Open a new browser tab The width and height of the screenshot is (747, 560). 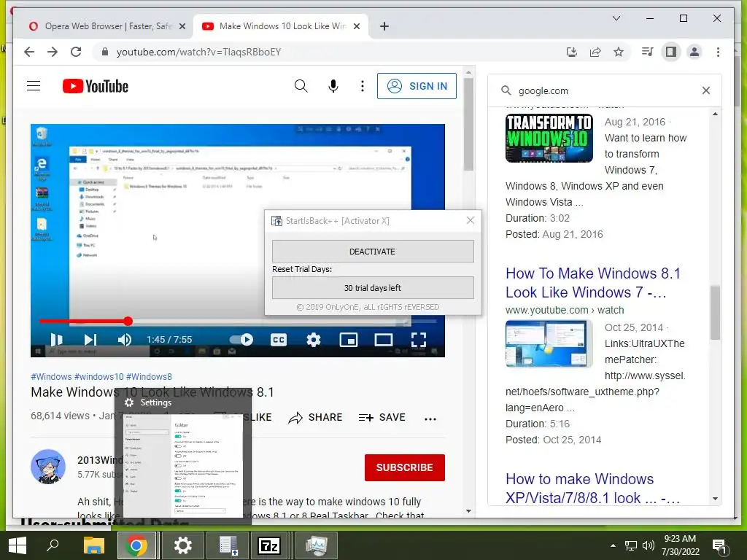(384, 26)
